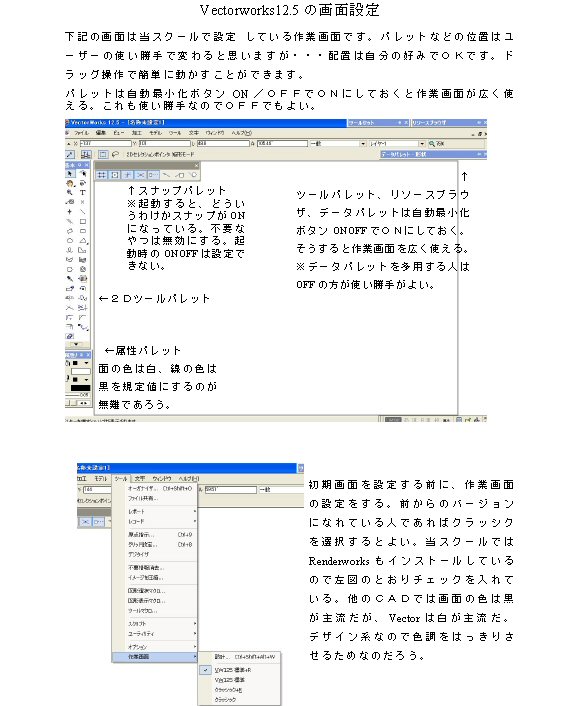This screenshot has height=706, width=581.
Task: Open the ファイル menu in the menu bar
Action: [82, 133]
